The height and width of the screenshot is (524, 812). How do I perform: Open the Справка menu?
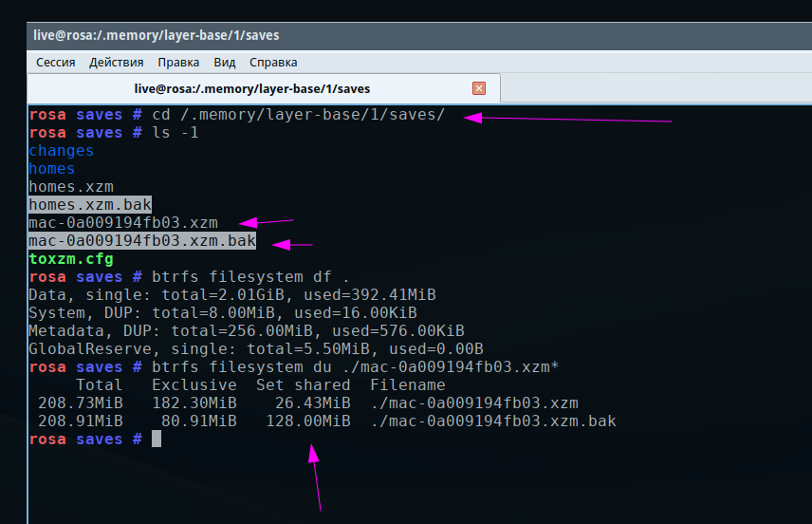273,63
